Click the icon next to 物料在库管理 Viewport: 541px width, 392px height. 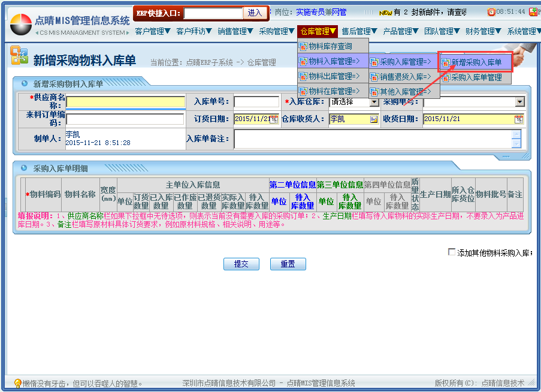point(303,92)
